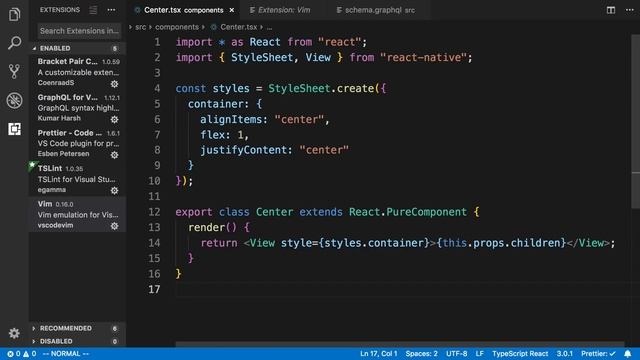The image size is (640, 360).
Task: Collapse the ENABLED extensions section
Action: tap(76, 48)
